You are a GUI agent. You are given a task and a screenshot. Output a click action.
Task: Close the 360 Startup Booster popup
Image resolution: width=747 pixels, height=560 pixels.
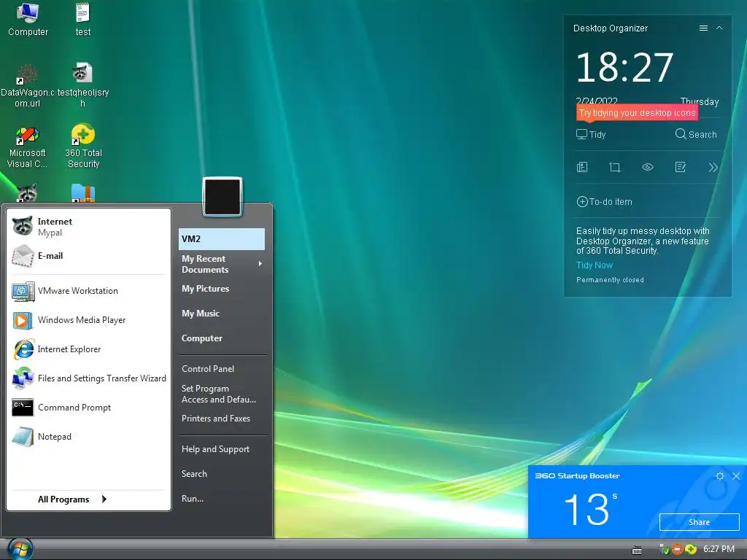point(736,476)
